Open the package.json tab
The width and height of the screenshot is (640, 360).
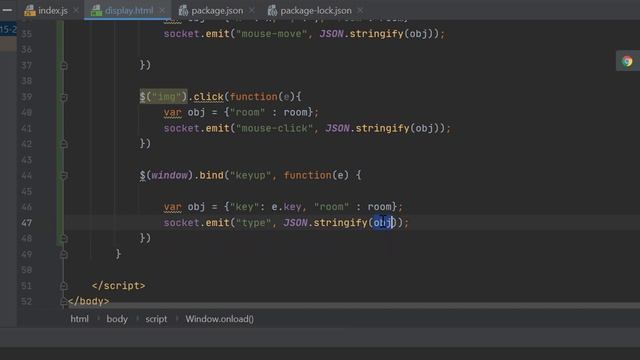(217, 11)
